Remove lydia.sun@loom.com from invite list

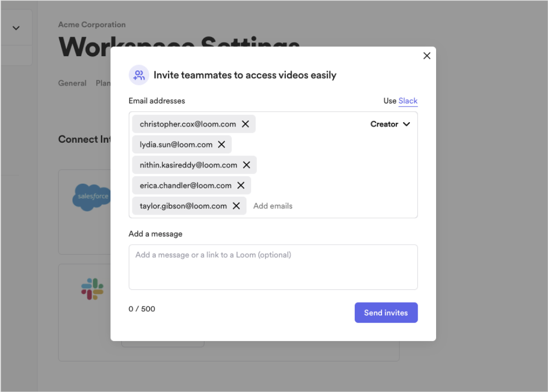pos(222,145)
